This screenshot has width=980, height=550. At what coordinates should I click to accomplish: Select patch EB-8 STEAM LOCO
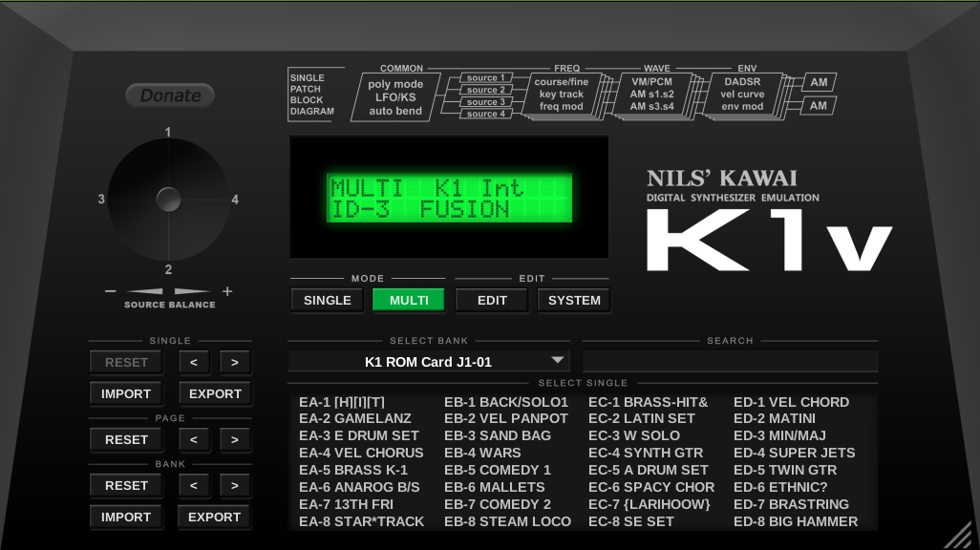click(507, 521)
